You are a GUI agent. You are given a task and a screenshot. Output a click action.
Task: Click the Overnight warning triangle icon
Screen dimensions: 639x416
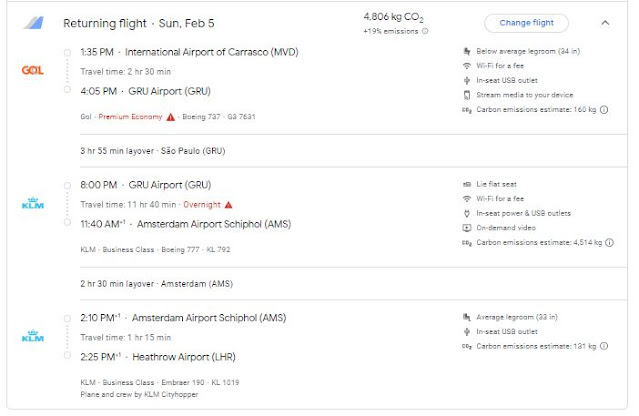229,204
